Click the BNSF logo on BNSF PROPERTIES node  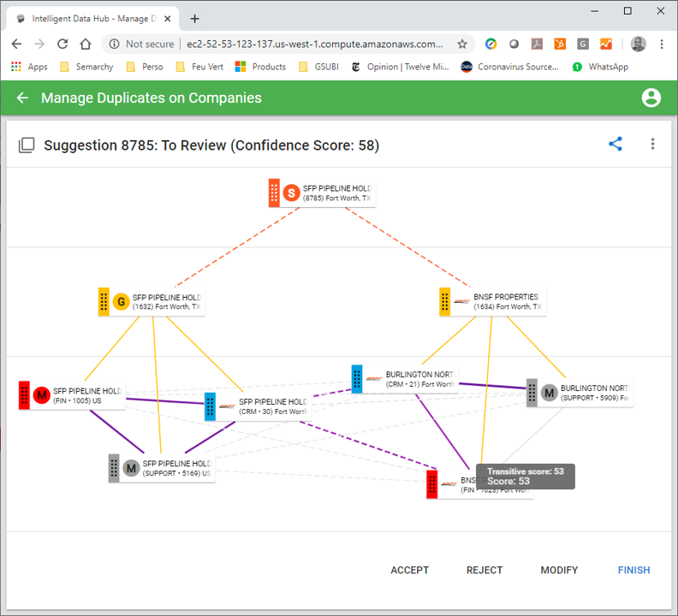point(461,302)
